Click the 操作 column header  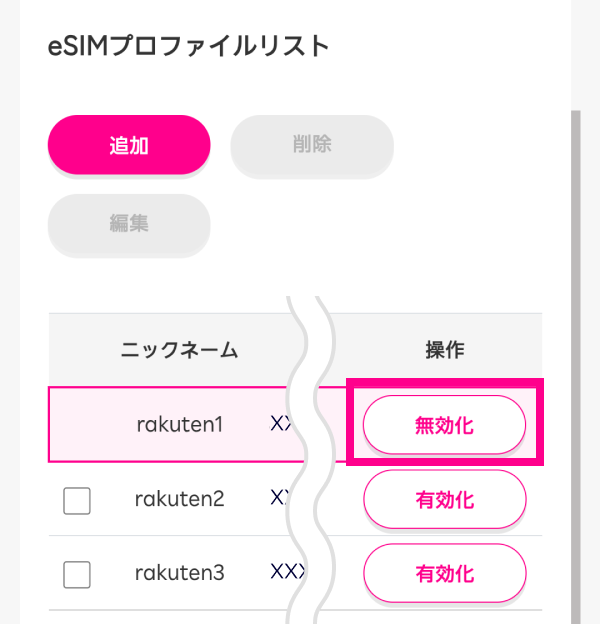[x=444, y=350]
